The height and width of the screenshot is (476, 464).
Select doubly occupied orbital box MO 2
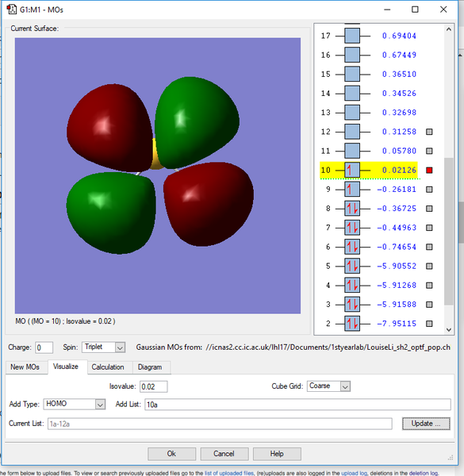(352, 324)
